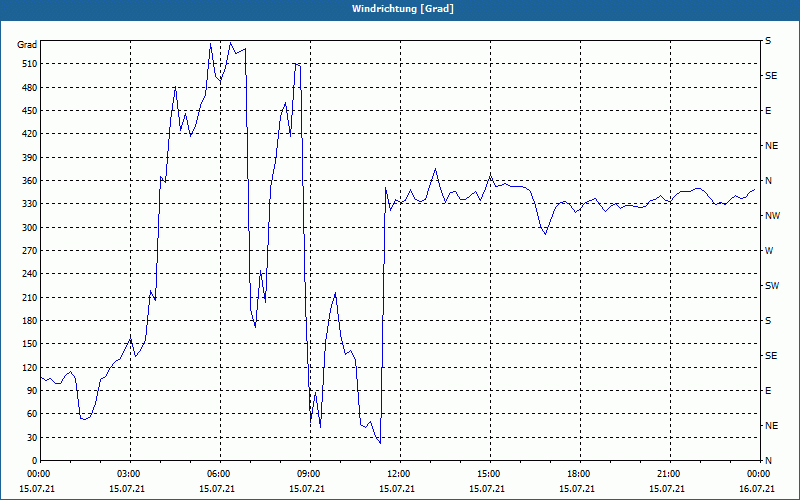
Task: Select the 'Grad' unit label on the y-axis
Action: coord(27,45)
